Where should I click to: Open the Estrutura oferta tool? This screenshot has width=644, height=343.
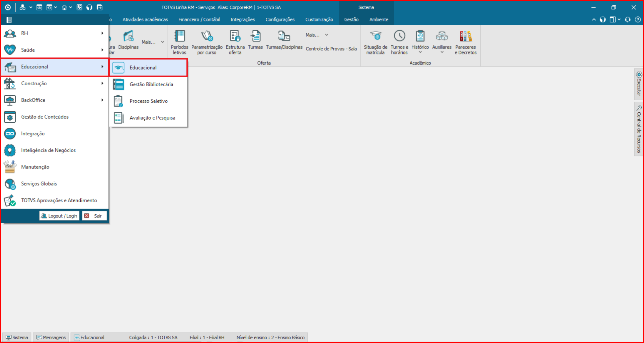point(235,42)
